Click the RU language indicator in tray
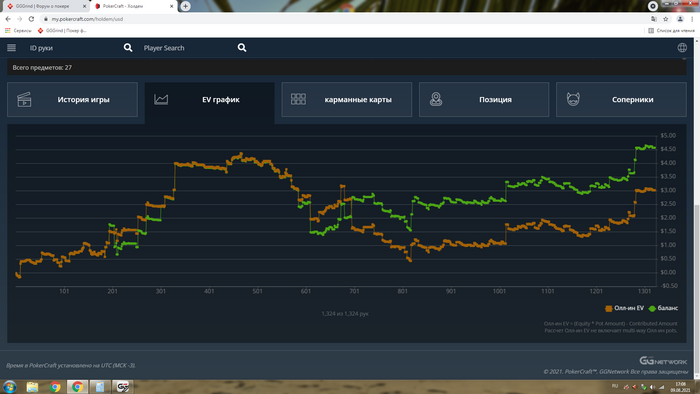700x394 pixels. coord(615,386)
